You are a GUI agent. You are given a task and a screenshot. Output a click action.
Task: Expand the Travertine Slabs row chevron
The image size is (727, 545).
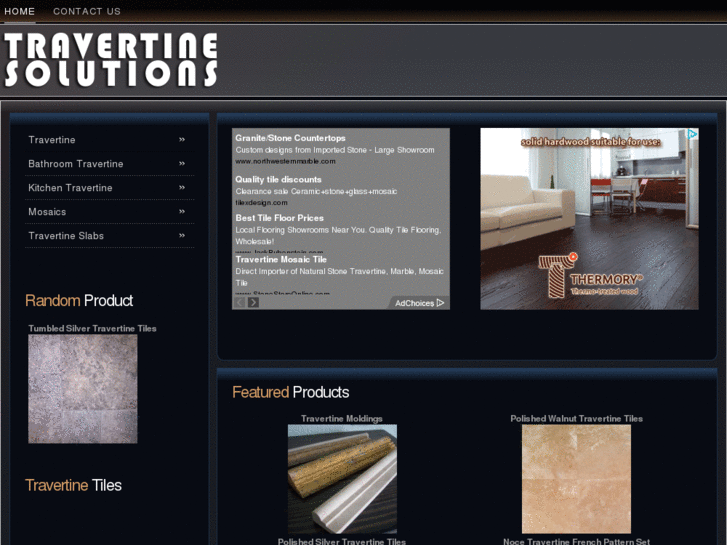tap(182, 236)
